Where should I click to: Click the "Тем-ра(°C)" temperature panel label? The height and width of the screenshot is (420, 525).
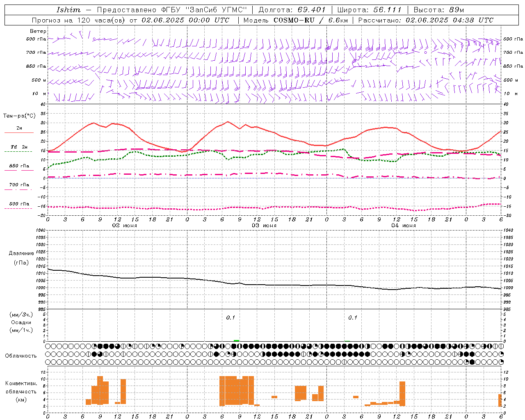(x=20, y=116)
